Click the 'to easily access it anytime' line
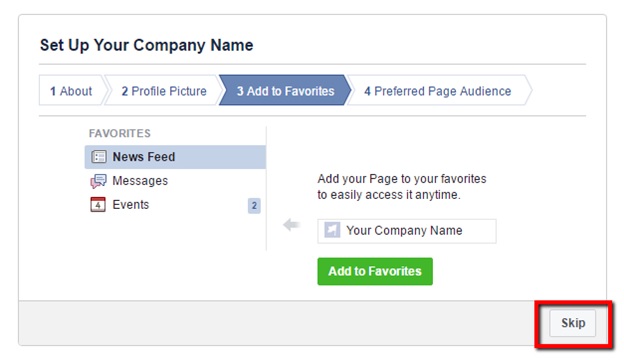Screen dimensions: 624x360 [388, 195]
